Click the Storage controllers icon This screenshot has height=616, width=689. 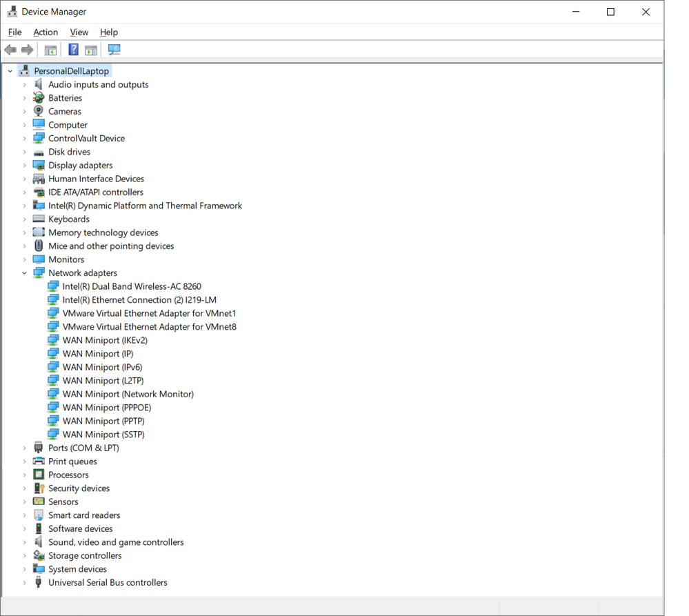tap(39, 555)
